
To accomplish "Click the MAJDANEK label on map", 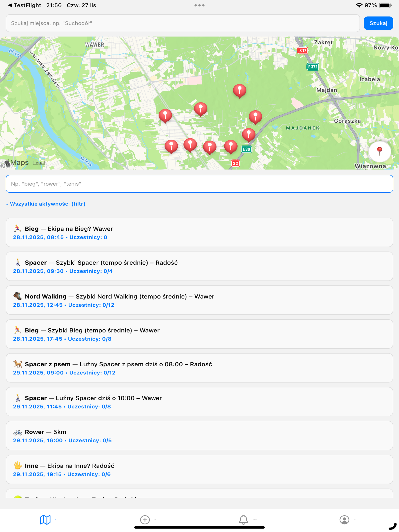I will [303, 128].
